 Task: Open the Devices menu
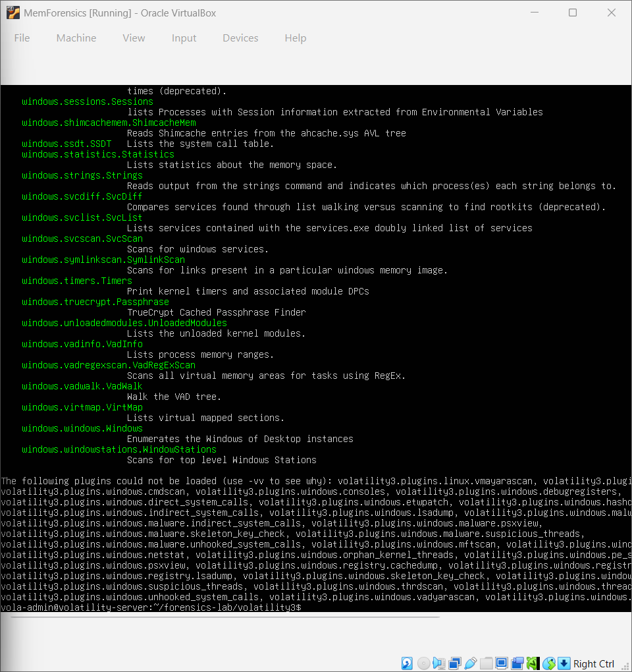[240, 38]
